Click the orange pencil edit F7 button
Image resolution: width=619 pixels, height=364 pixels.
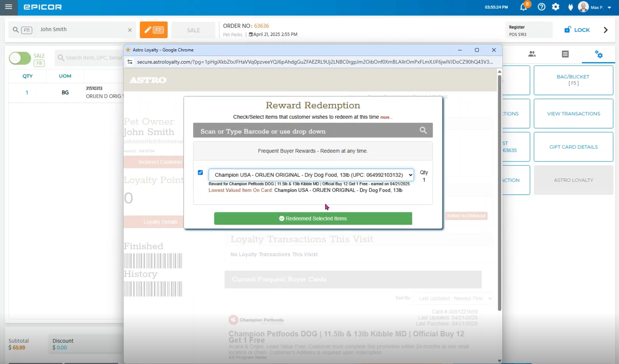pos(154,30)
